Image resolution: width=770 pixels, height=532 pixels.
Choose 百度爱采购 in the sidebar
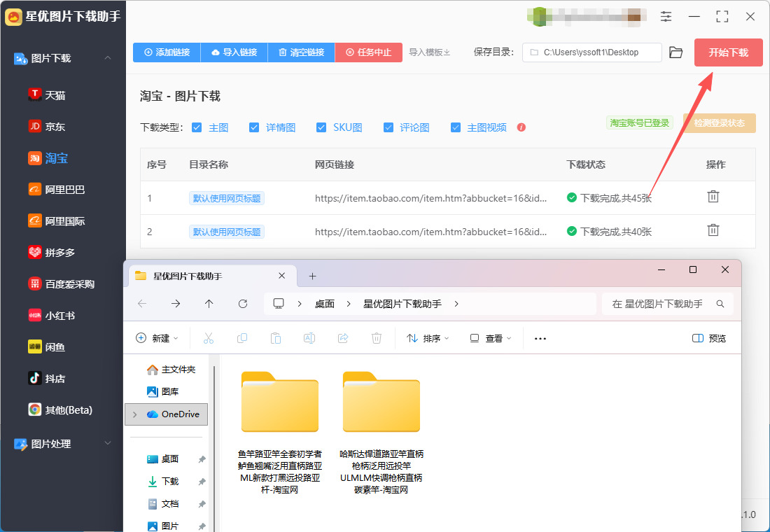[x=62, y=284]
